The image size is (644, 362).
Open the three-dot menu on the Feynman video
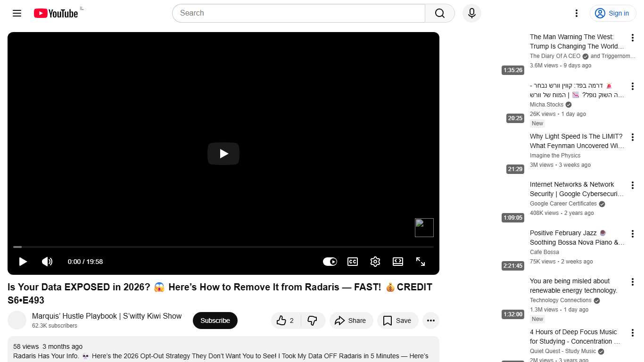tap(633, 137)
